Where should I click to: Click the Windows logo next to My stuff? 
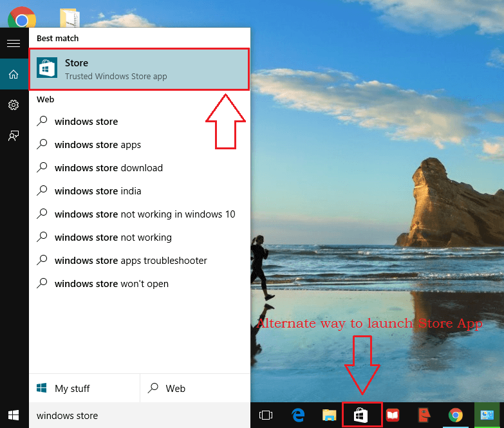41,388
